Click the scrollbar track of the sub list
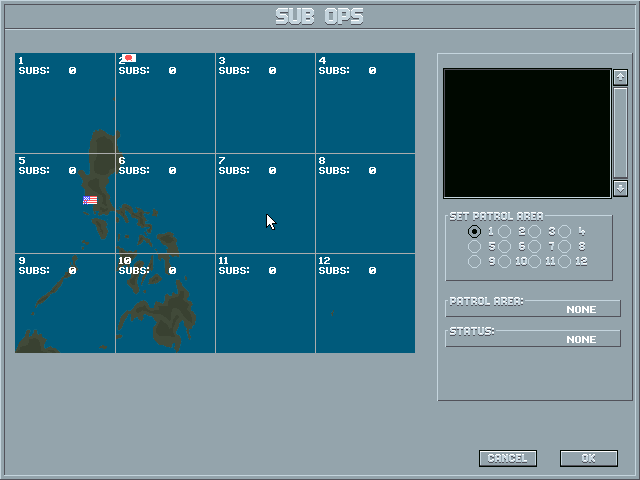 [620, 133]
